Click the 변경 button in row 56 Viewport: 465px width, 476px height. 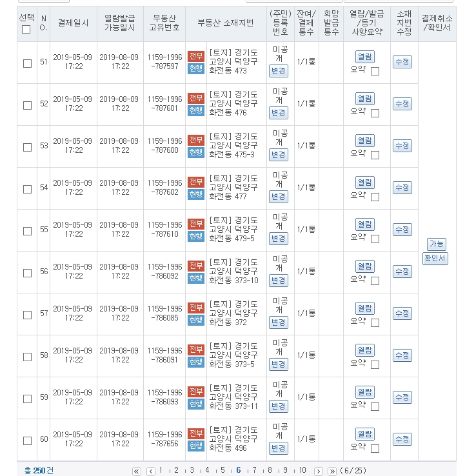coord(278,281)
